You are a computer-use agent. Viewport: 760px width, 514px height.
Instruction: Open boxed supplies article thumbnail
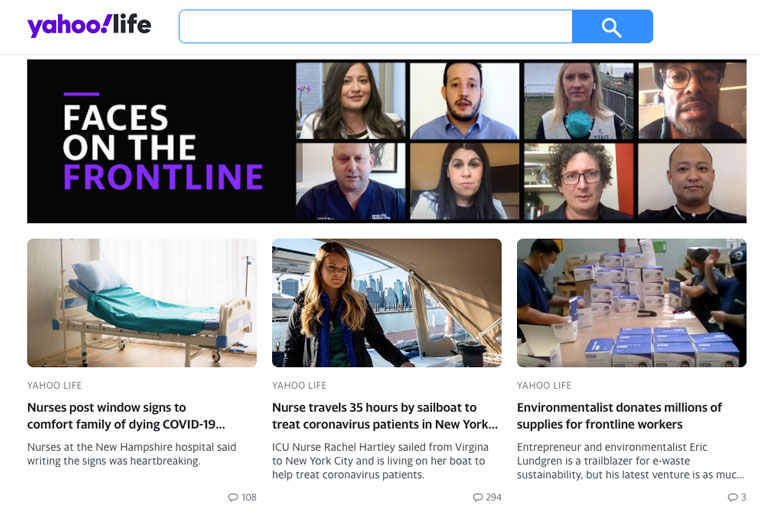coord(632,303)
